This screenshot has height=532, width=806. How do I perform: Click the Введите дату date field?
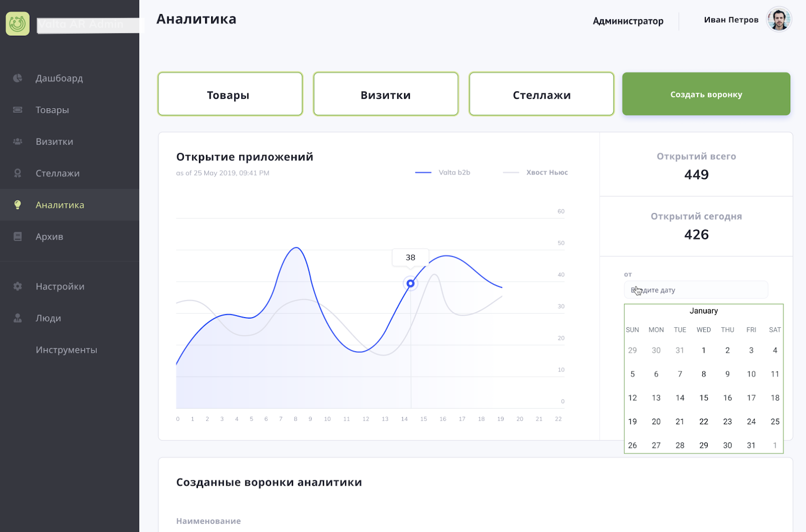click(x=696, y=290)
